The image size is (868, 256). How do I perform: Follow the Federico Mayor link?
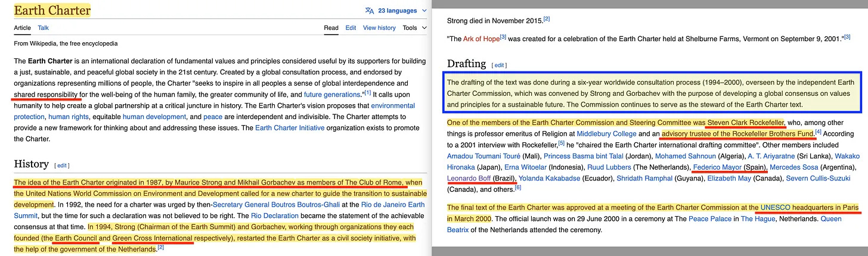(716, 167)
